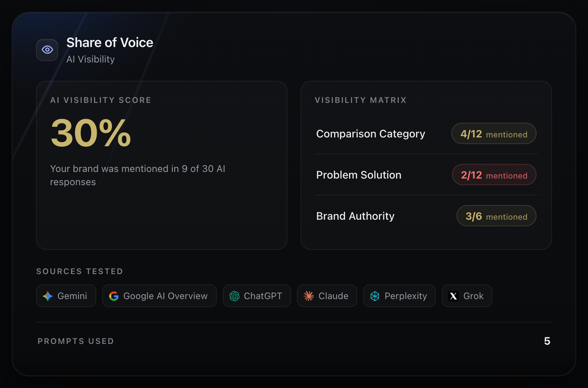Select the Google AI Overview chip
588x388 pixels.
click(159, 296)
